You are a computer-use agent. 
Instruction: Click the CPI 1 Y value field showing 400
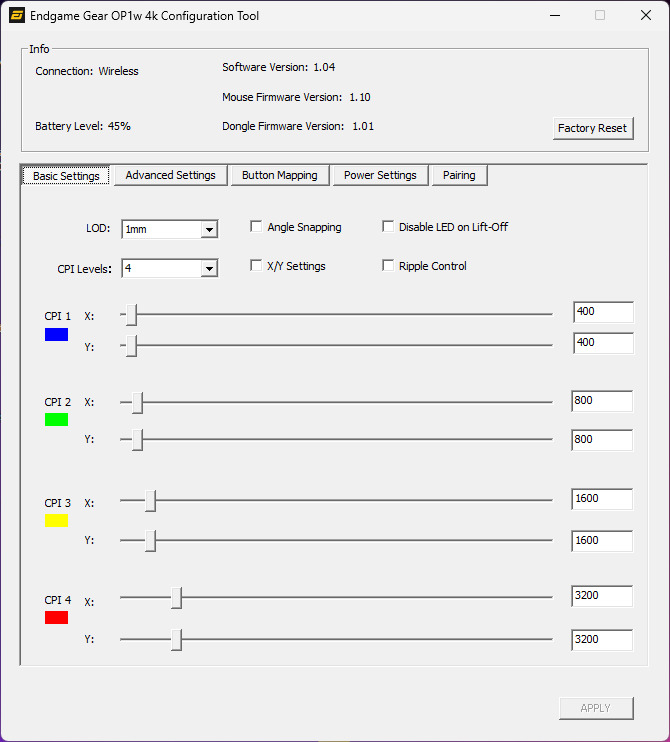pyautogui.click(x=603, y=343)
